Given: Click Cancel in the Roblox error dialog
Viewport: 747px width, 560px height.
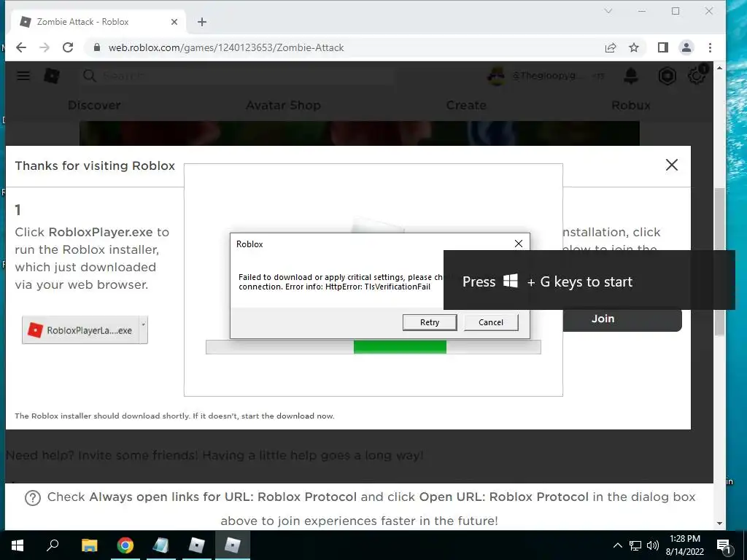Looking at the screenshot, I should (491, 322).
